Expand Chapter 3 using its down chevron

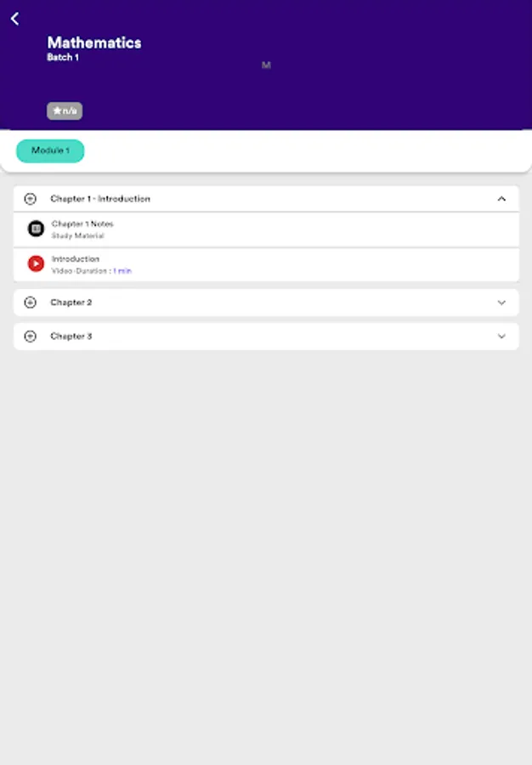tap(501, 336)
